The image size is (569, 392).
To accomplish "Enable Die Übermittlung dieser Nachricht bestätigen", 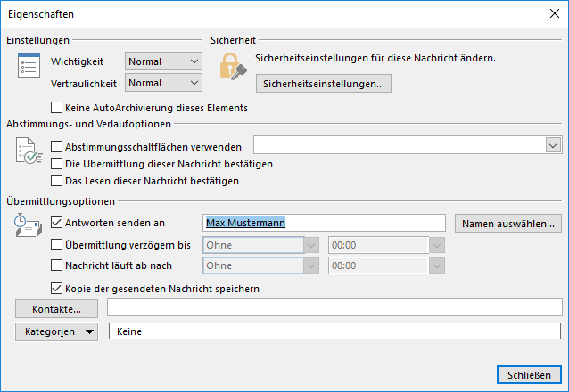I will click(x=58, y=164).
